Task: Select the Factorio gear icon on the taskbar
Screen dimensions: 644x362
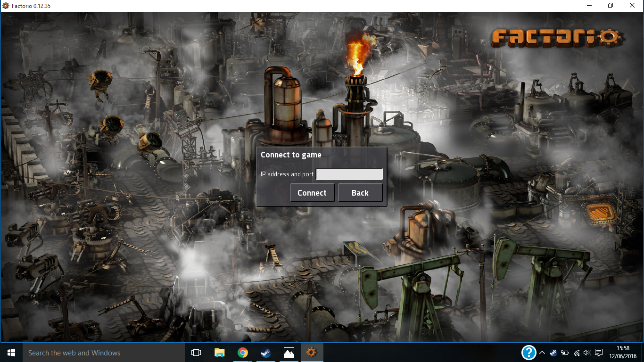Action: click(x=312, y=353)
